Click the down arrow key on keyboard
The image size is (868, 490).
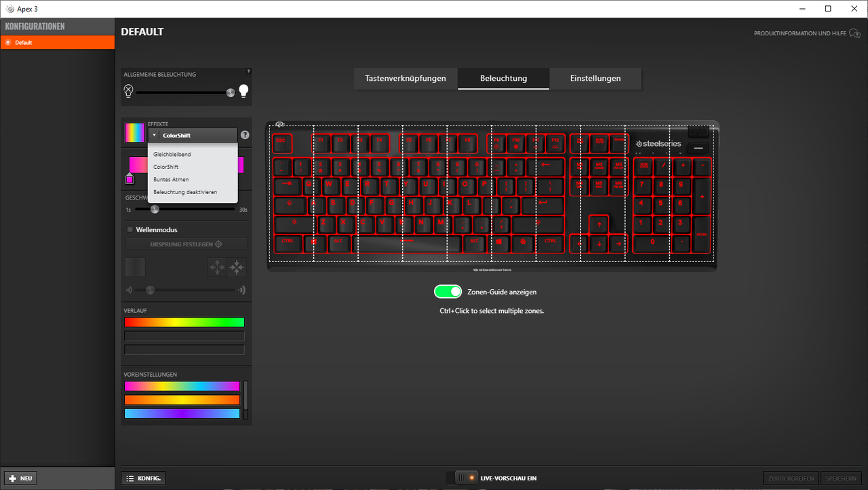pyautogui.click(x=599, y=244)
